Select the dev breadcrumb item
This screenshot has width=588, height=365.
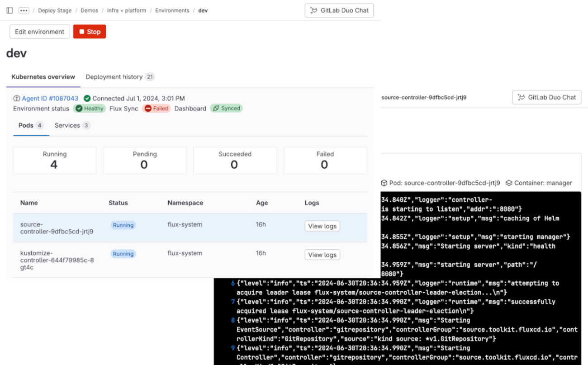203,10
